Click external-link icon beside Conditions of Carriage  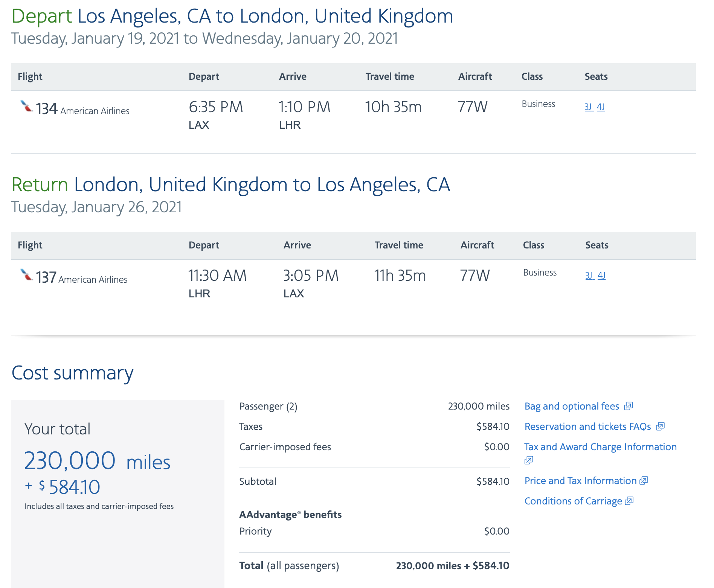click(629, 501)
